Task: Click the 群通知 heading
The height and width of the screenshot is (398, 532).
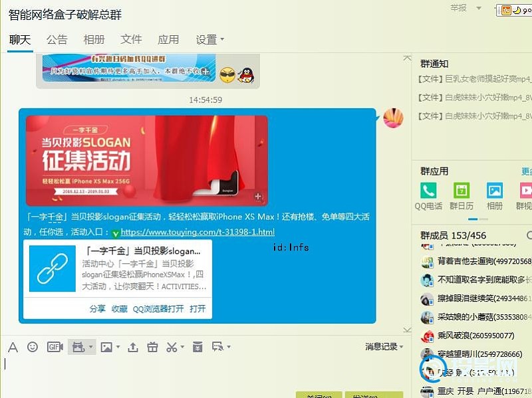Action: [434, 64]
